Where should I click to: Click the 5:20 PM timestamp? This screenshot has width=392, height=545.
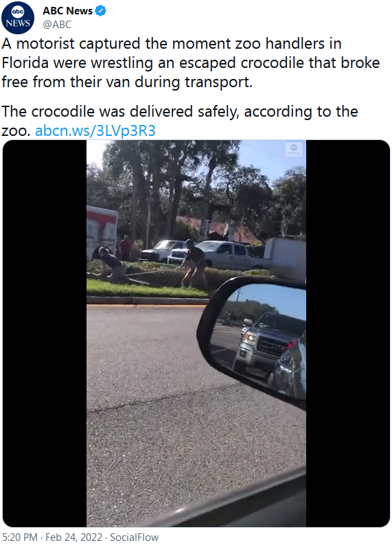click(19, 537)
